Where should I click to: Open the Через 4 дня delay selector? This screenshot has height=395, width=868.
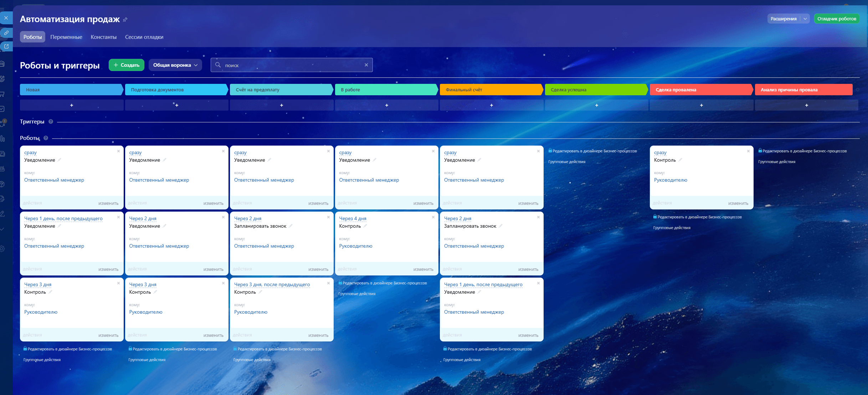click(x=353, y=218)
